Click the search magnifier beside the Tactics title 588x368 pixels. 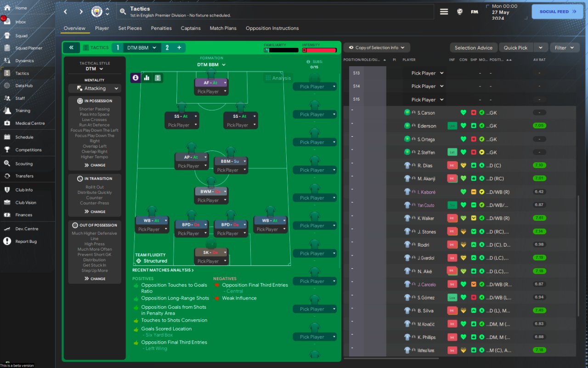123,11
